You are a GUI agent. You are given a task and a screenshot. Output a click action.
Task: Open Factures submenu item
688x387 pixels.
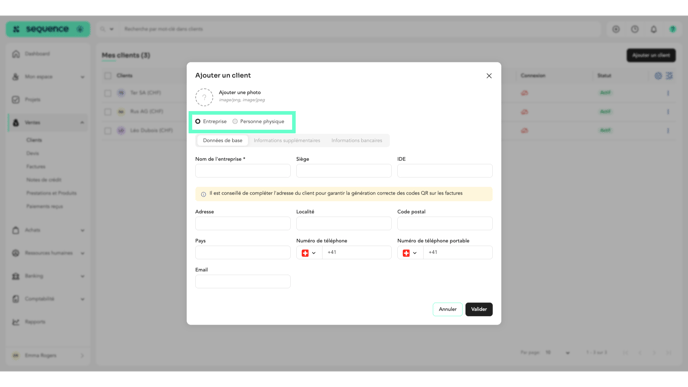click(x=36, y=166)
